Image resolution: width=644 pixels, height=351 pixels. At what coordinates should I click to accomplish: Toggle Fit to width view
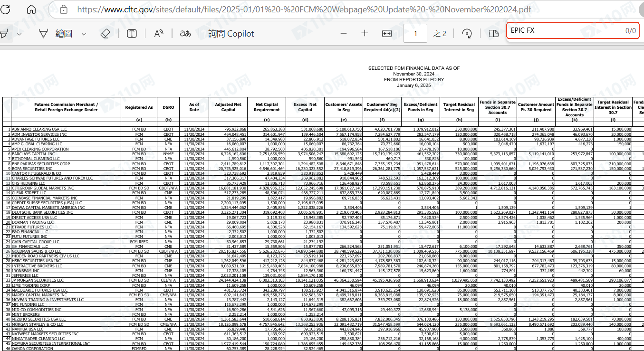387,33
